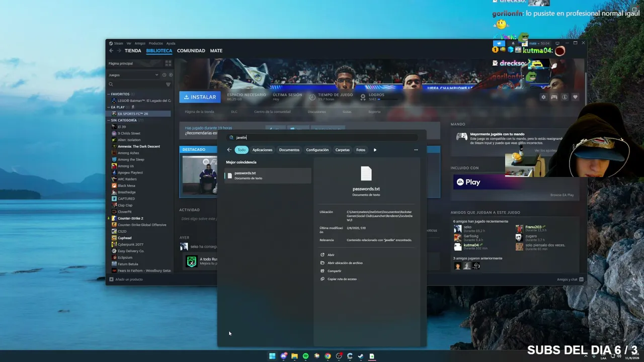Focus the Steam library search field
The height and width of the screenshot is (362, 644).
[x=136, y=84]
